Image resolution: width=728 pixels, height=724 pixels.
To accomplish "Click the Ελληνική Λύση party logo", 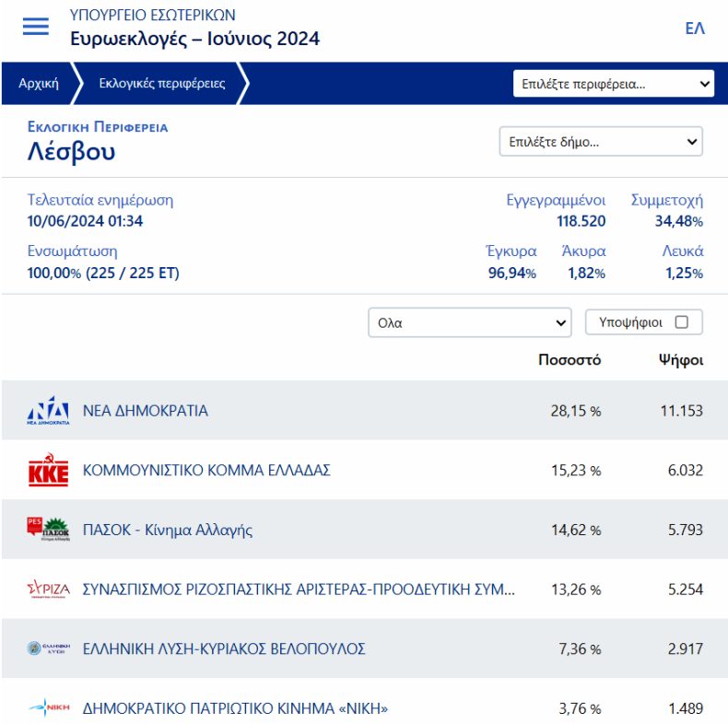I will [x=48, y=648].
